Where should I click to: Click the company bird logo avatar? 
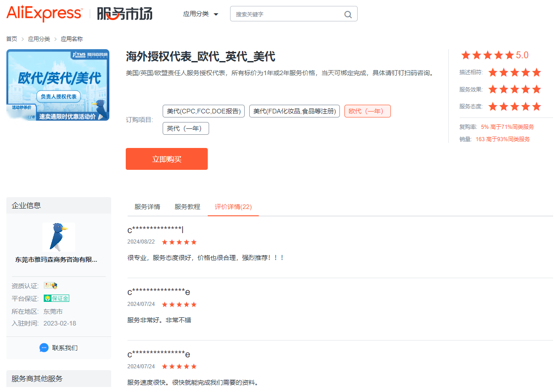click(59, 237)
